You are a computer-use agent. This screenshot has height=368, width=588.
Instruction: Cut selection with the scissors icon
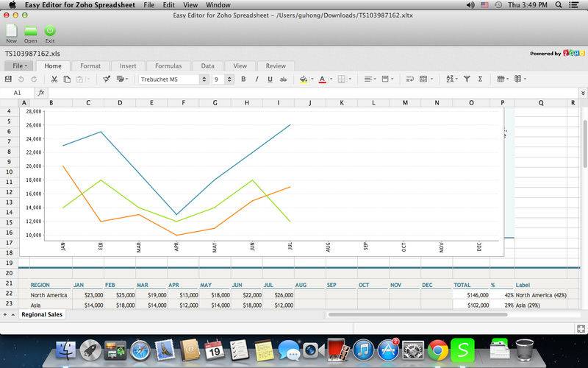[x=54, y=79]
